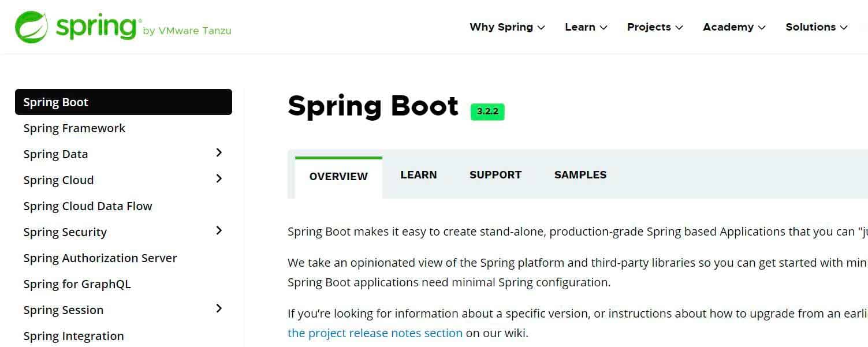Click the 3.2.2 version badge
Screen dimensions: 868x347
(487, 111)
